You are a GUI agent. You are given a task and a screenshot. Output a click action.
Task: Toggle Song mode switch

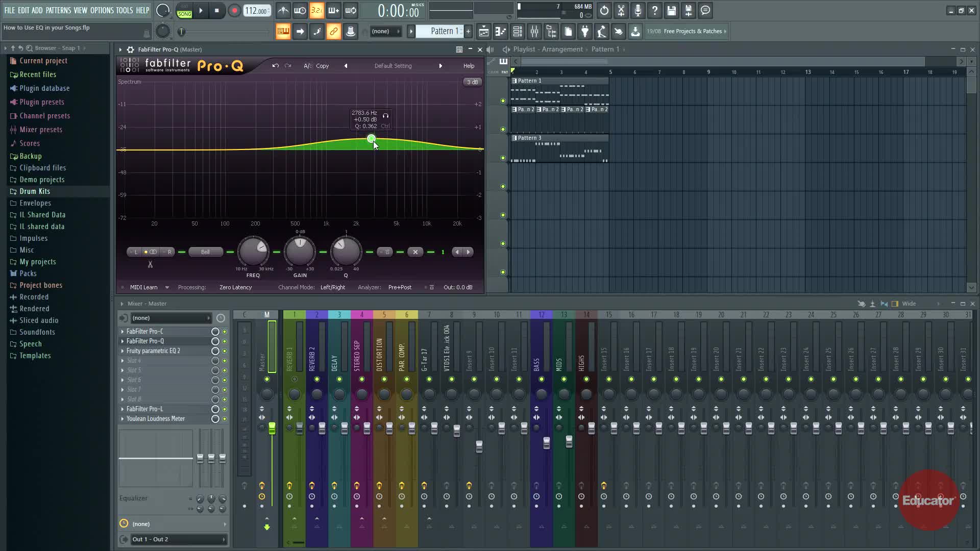point(184,14)
